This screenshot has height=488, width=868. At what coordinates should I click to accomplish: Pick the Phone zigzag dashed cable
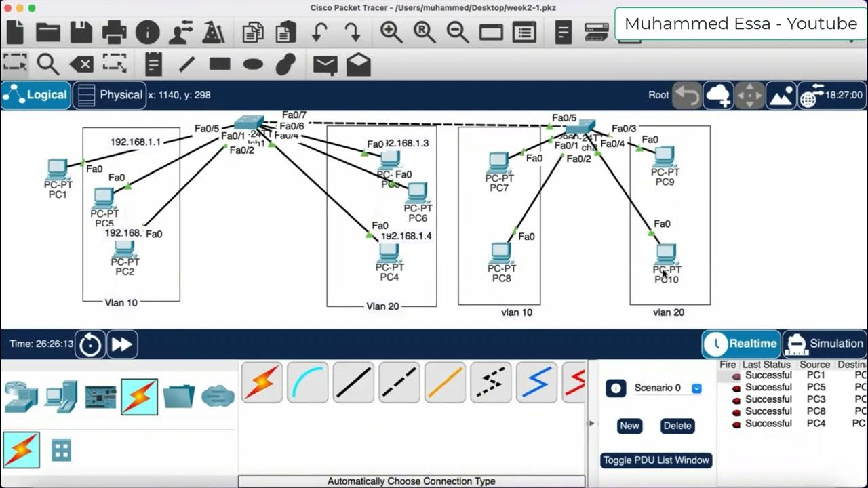(491, 382)
